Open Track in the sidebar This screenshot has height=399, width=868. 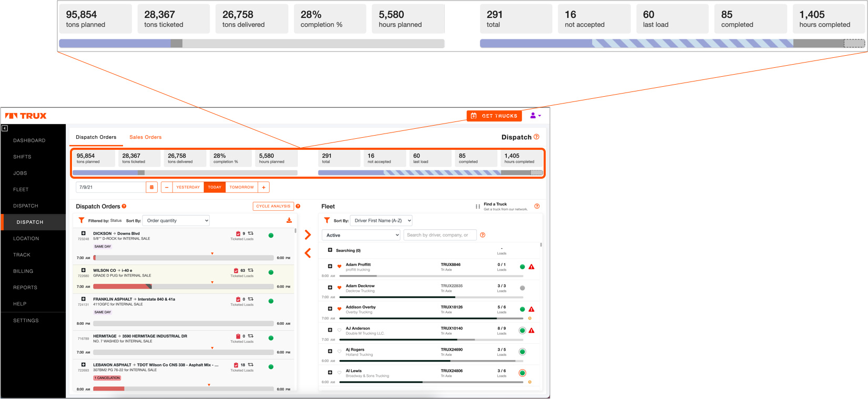pyautogui.click(x=22, y=255)
